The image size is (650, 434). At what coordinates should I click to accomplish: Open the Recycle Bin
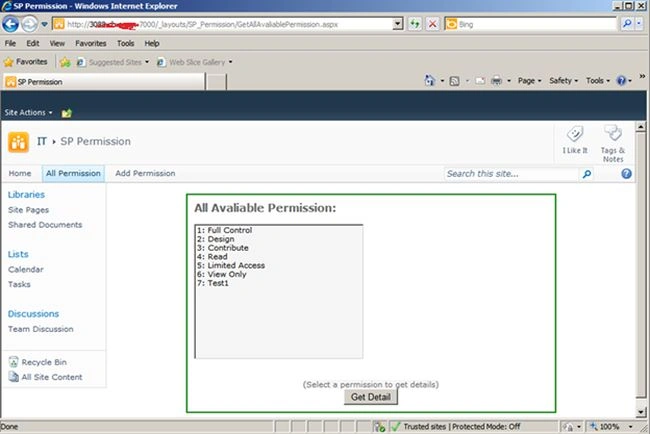[38, 362]
